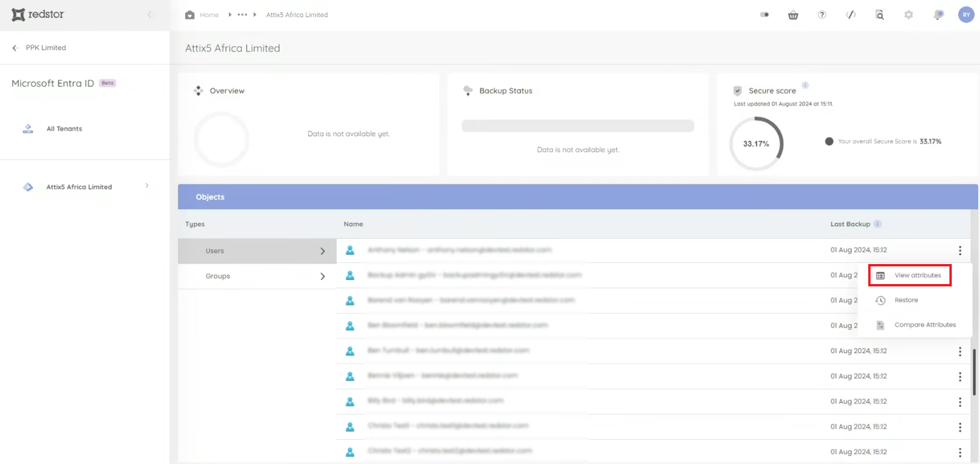Choose Restore from context menu
The height and width of the screenshot is (464, 980).
[906, 300]
